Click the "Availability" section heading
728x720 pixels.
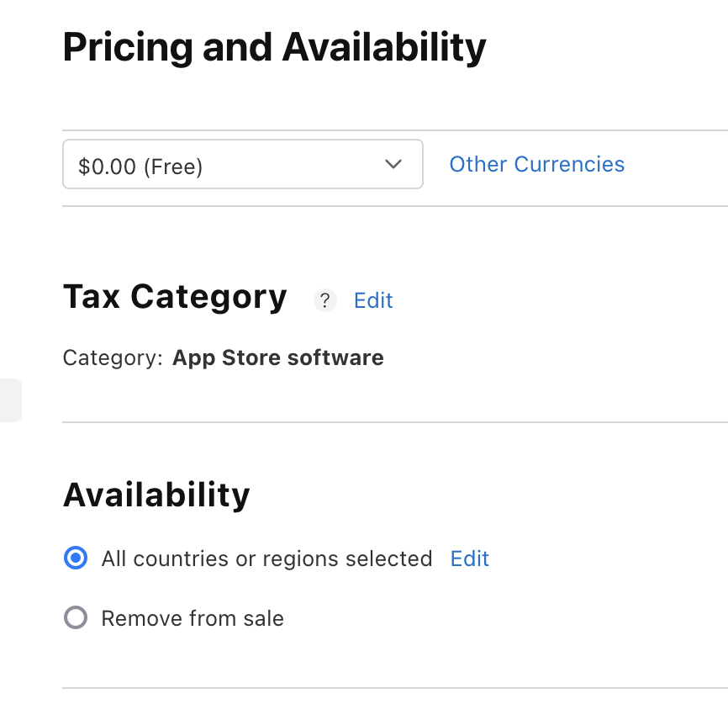(x=156, y=495)
